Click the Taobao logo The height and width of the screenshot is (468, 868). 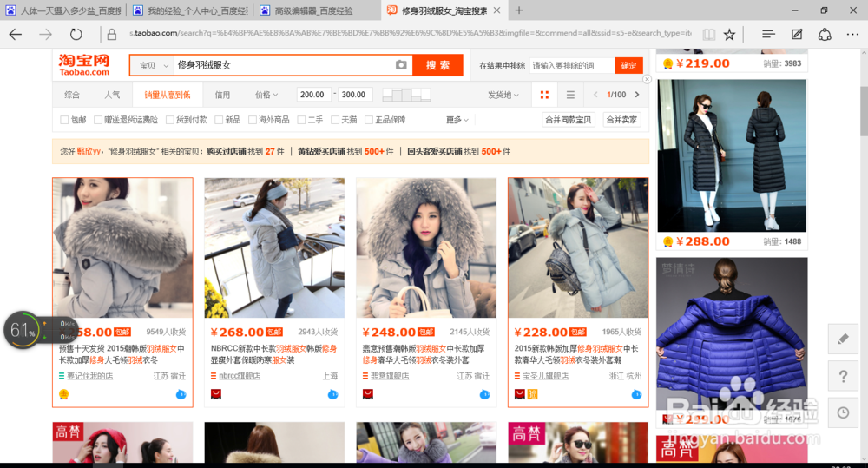[84, 65]
